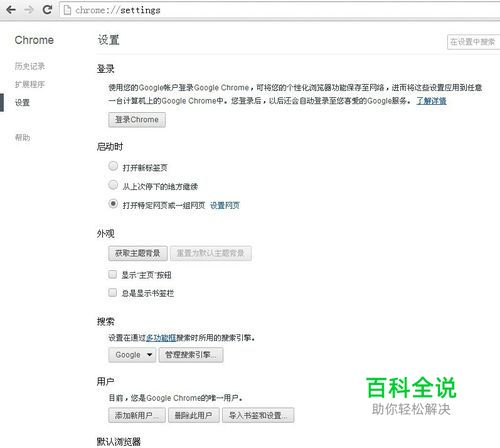Click the 重置为默认主题背景 button
Viewport: 500px width, 448px height.
[211, 253]
